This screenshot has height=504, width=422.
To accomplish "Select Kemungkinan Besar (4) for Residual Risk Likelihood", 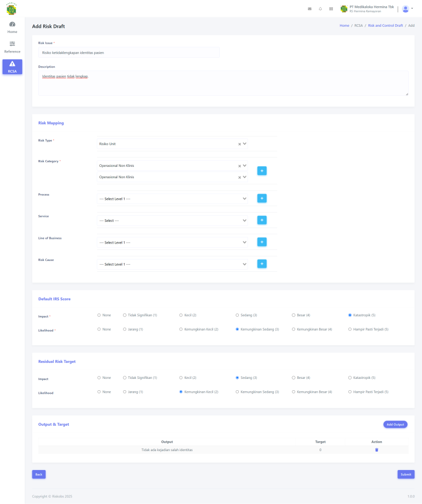I will [x=293, y=392].
